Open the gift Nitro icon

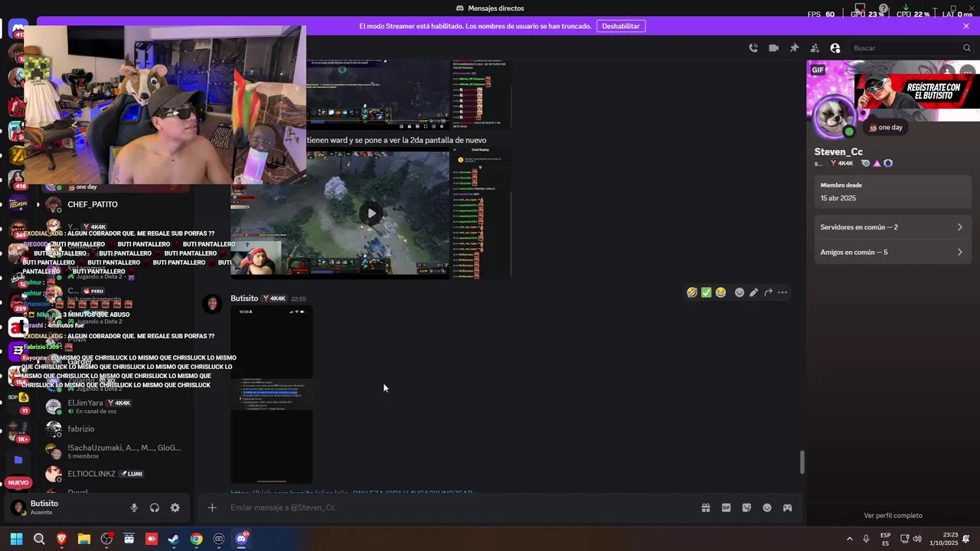[706, 508]
